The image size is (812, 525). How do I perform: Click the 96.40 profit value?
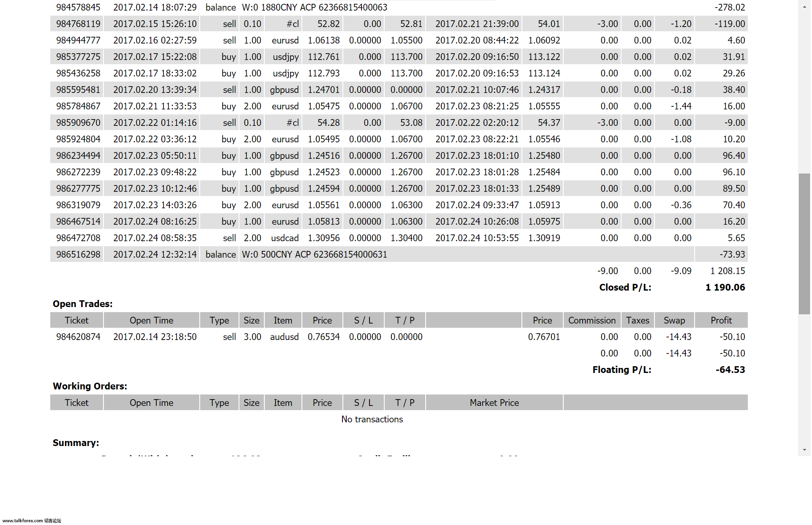[733, 156]
